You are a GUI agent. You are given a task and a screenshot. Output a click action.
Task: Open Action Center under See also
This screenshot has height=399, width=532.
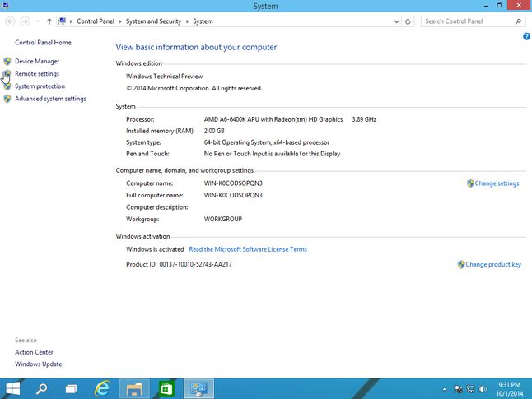(x=34, y=352)
